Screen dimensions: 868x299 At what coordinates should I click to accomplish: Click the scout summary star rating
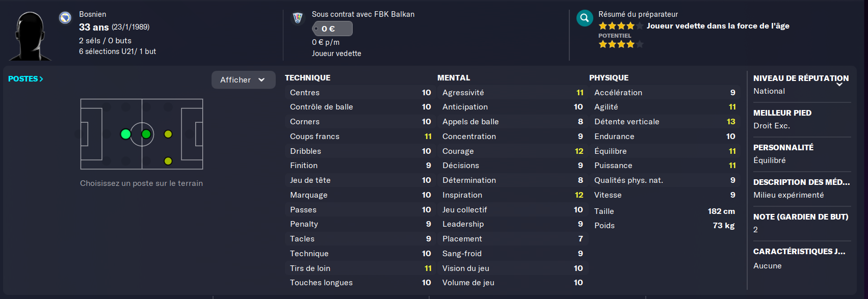(621, 26)
